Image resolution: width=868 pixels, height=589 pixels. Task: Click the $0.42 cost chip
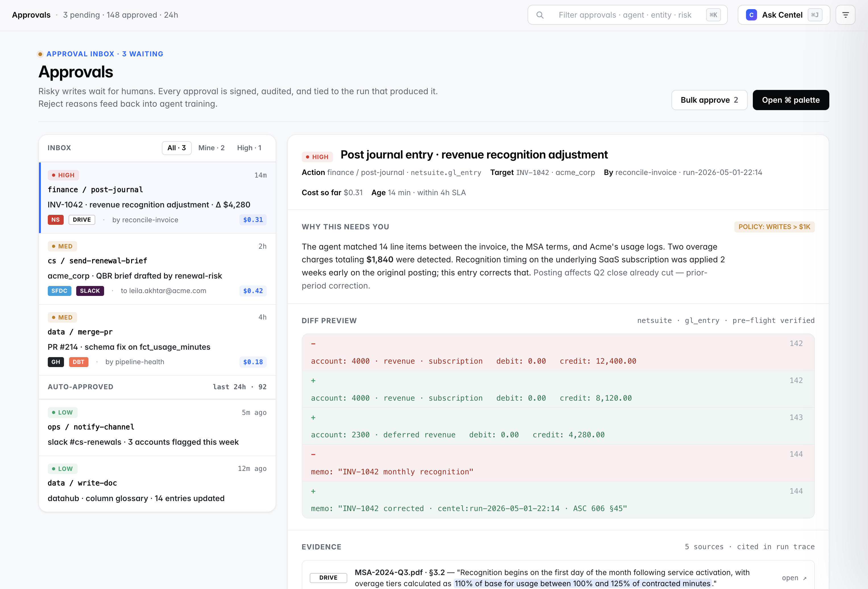[x=253, y=291]
